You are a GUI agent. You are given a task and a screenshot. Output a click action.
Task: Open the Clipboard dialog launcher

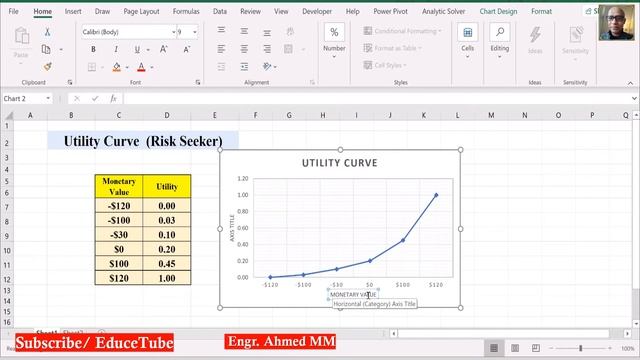click(70, 82)
